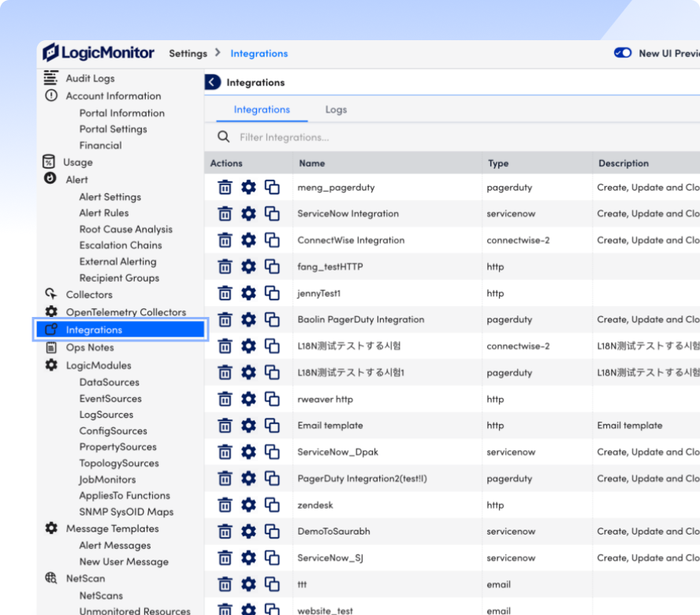Delete the fang_testHTTP integration
The image size is (700, 615).
225,266
